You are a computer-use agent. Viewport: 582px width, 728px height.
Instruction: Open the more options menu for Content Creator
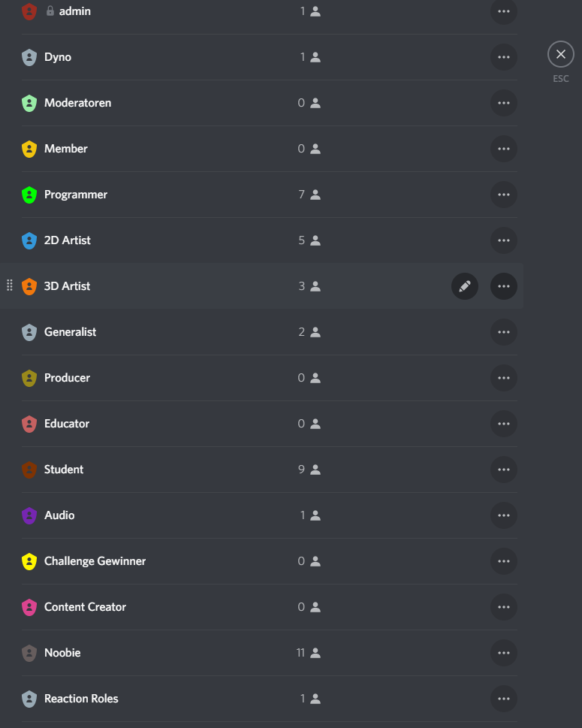[503, 607]
